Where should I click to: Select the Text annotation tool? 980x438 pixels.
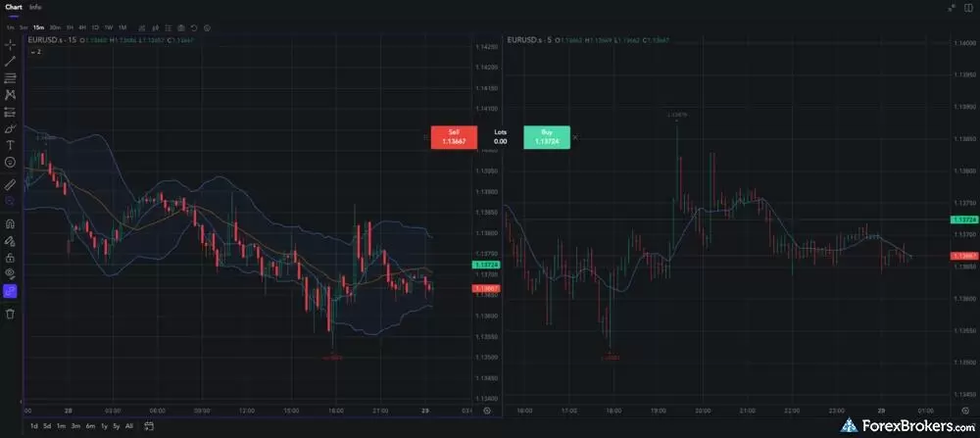click(x=10, y=145)
